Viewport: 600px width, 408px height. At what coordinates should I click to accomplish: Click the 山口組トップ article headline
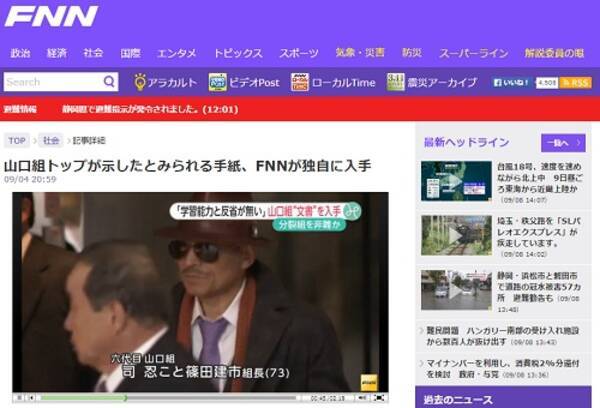188,166
